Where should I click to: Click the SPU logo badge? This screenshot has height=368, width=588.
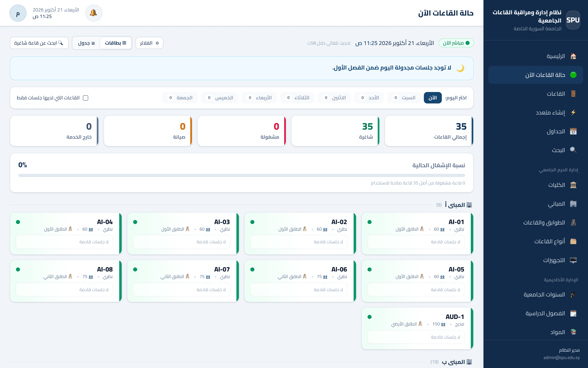(573, 20)
